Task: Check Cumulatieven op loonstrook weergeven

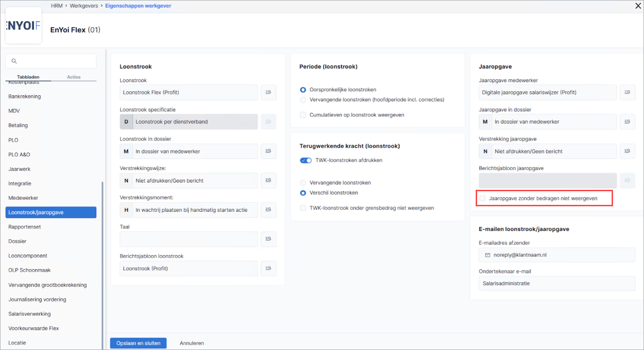Action: tap(303, 115)
